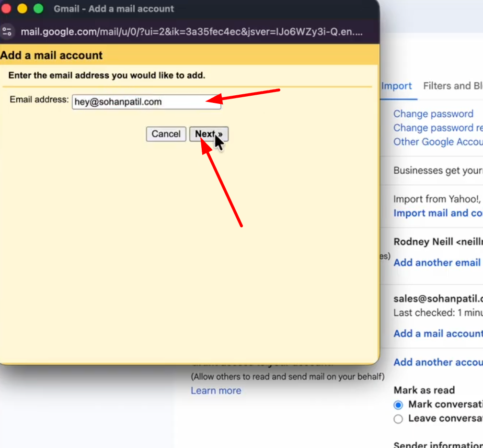Viewport: 483px width, 448px height.
Task: Open the Accounts and Import tab
Action: tap(396, 86)
